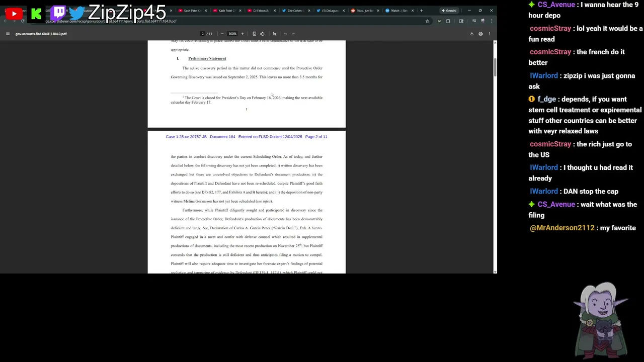Image resolution: width=644 pixels, height=362 pixels.
Task: Click 'Page 2 of 11' header text
Action: click(316, 137)
